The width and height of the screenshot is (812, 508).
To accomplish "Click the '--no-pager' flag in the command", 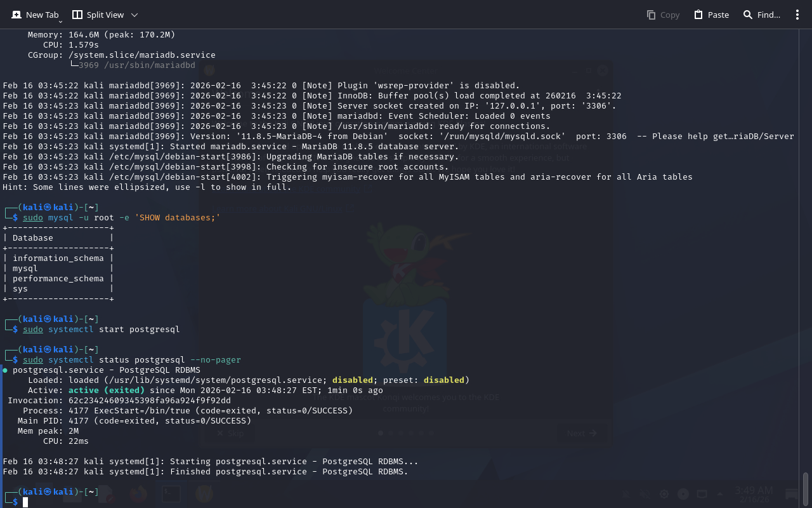I will (215, 360).
